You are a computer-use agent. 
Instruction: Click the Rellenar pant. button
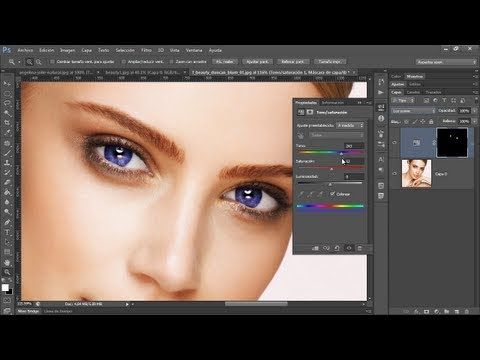[293, 62]
